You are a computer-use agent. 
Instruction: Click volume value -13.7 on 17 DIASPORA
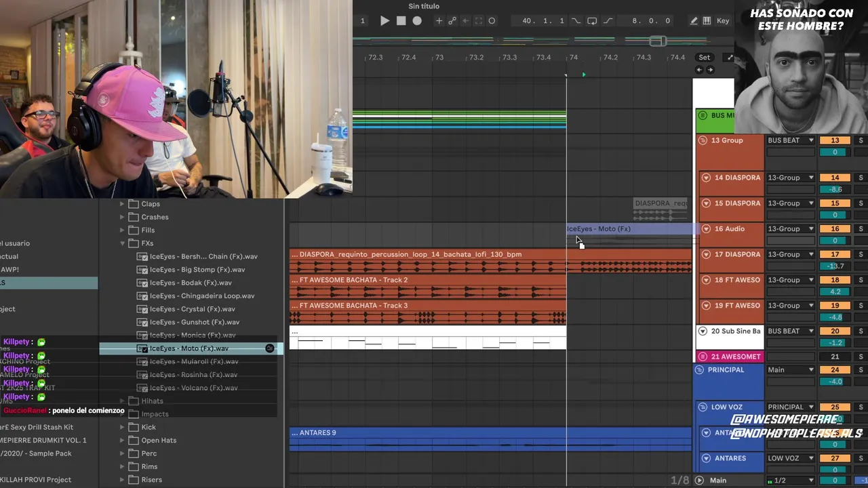tap(835, 266)
